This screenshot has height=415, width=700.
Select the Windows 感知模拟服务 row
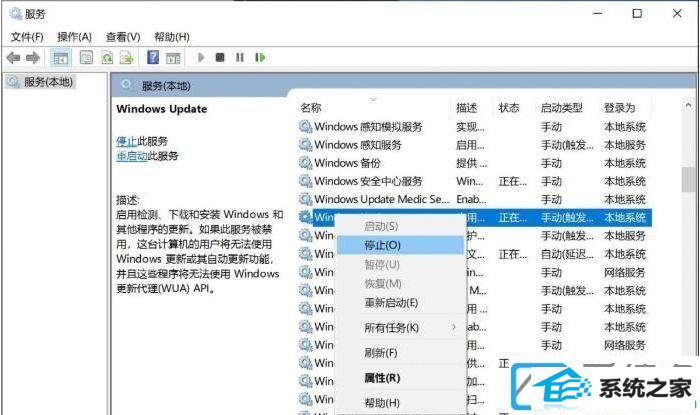coord(473,127)
